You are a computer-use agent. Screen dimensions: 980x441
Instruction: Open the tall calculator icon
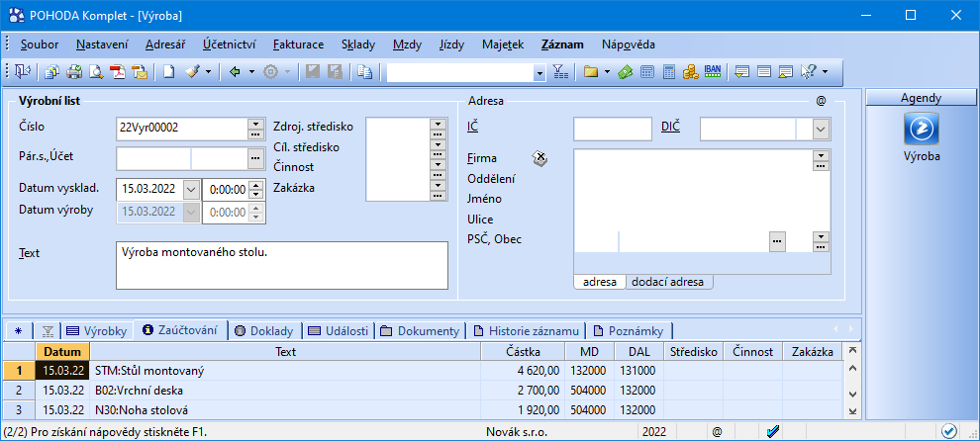point(669,72)
